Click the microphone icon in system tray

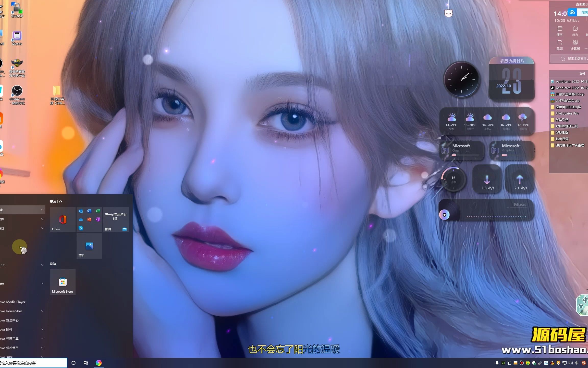(x=497, y=363)
